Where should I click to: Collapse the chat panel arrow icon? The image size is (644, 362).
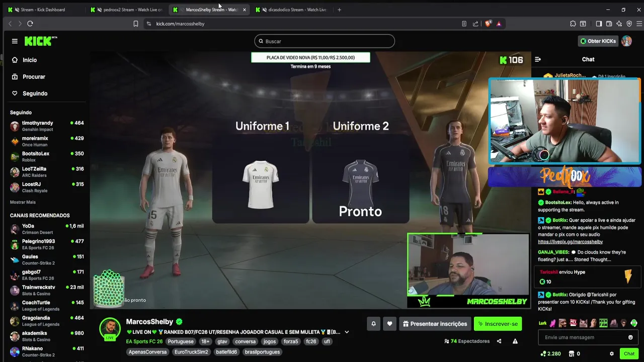[538, 59]
